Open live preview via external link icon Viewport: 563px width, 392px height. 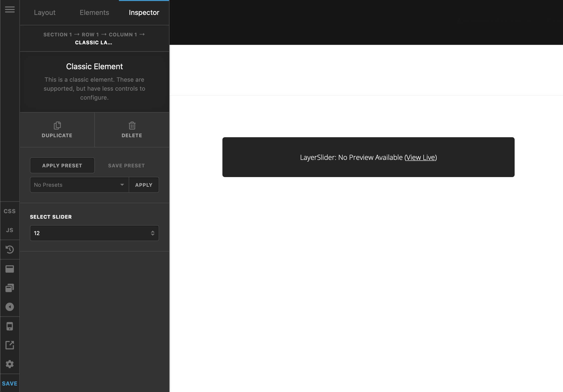(x=10, y=345)
